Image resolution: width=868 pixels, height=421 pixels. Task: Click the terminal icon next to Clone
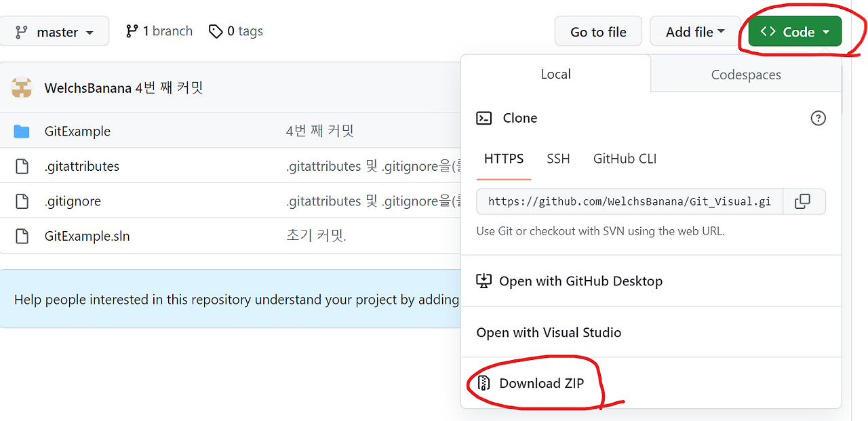click(x=484, y=118)
